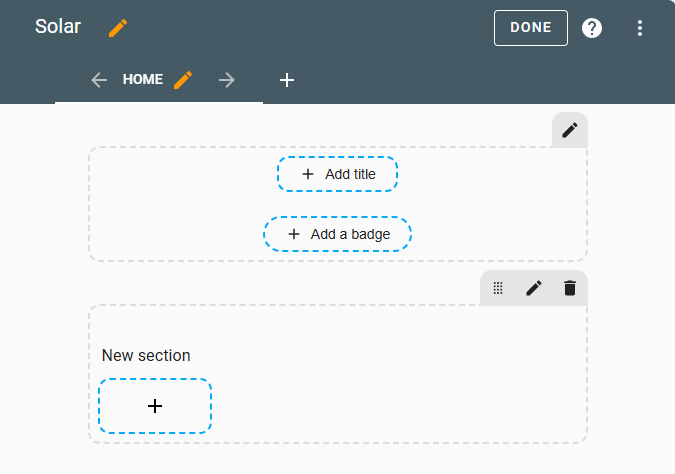Image resolution: width=675 pixels, height=474 pixels.
Task: Add a card to New section
Action: 155,406
